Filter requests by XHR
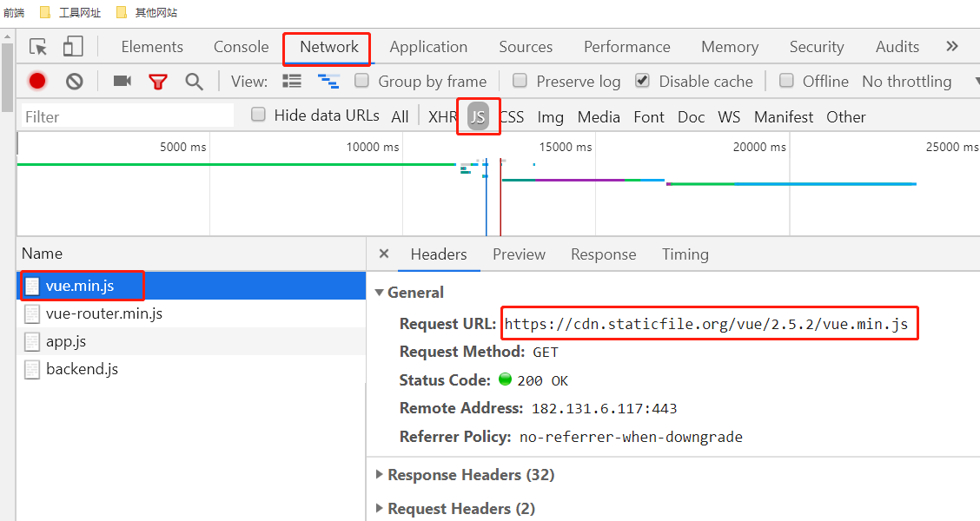This screenshot has height=521, width=980. 442,117
